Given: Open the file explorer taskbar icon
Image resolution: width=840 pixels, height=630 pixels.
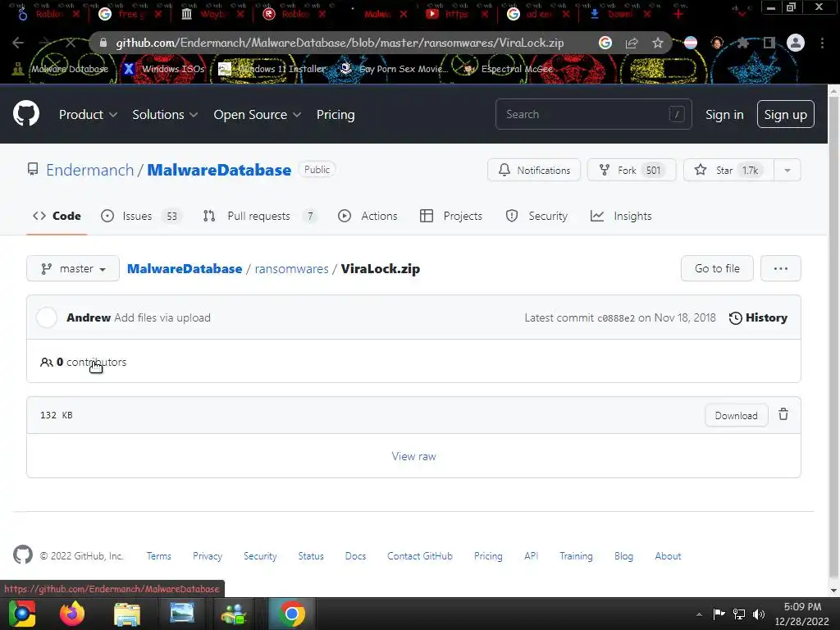Looking at the screenshot, I should tap(127, 614).
